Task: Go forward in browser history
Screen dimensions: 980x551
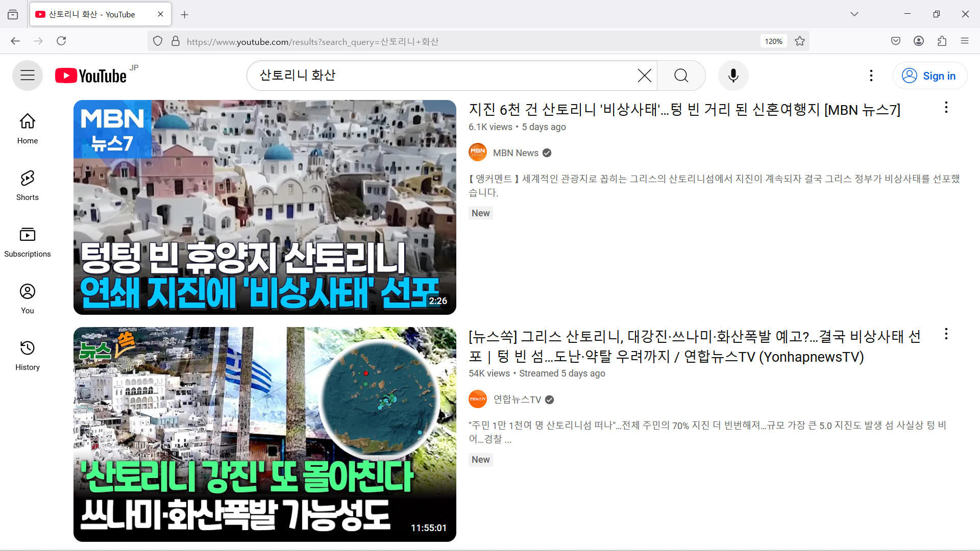Action: coord(38,41)
